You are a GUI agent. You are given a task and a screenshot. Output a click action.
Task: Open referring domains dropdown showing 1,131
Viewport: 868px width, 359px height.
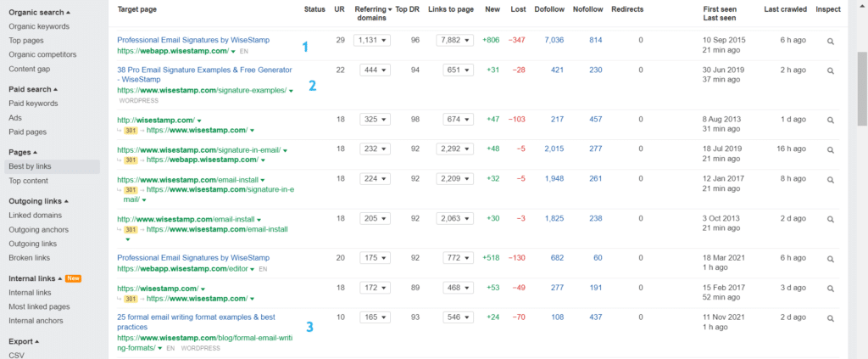point(372,40)
